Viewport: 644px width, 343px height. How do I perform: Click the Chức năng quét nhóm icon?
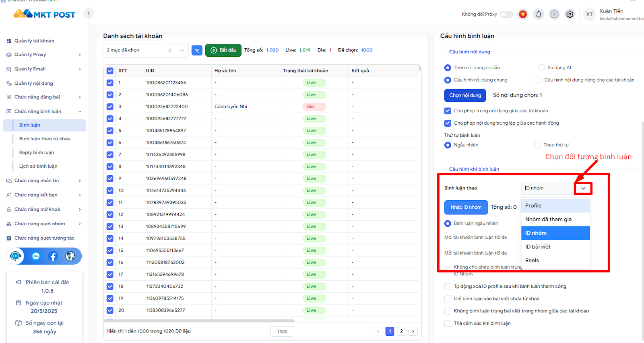tap(9, 224)
